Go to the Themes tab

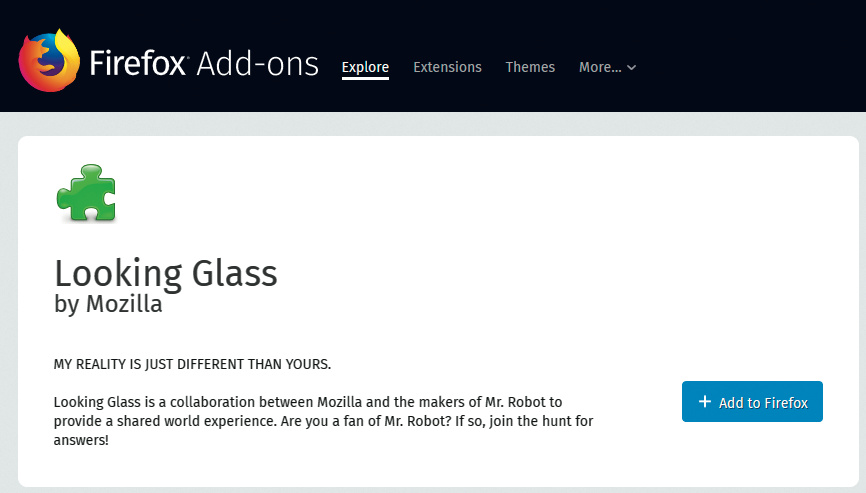coord(530,67)
